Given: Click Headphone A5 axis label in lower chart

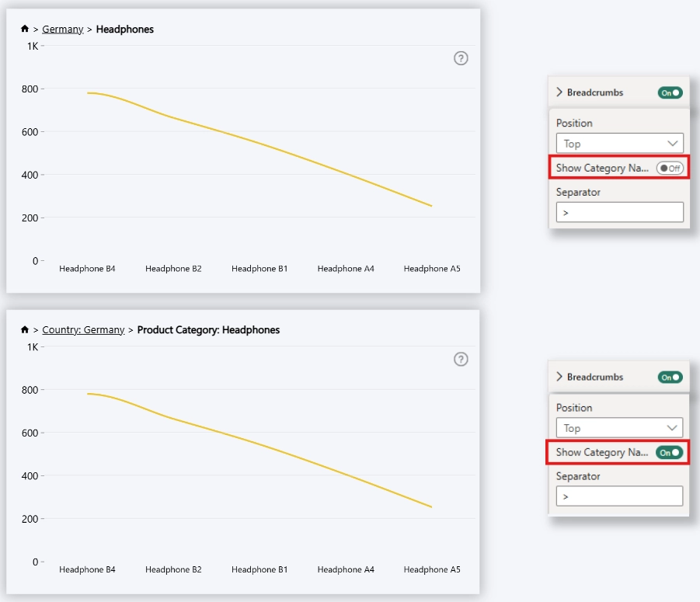Looking at the screenshot, I should point(432,569).
